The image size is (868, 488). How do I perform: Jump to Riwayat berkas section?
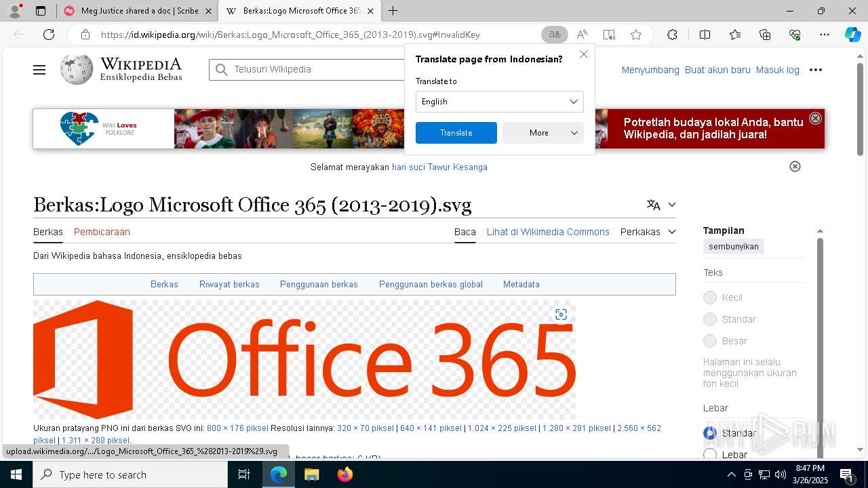(229, 284)
